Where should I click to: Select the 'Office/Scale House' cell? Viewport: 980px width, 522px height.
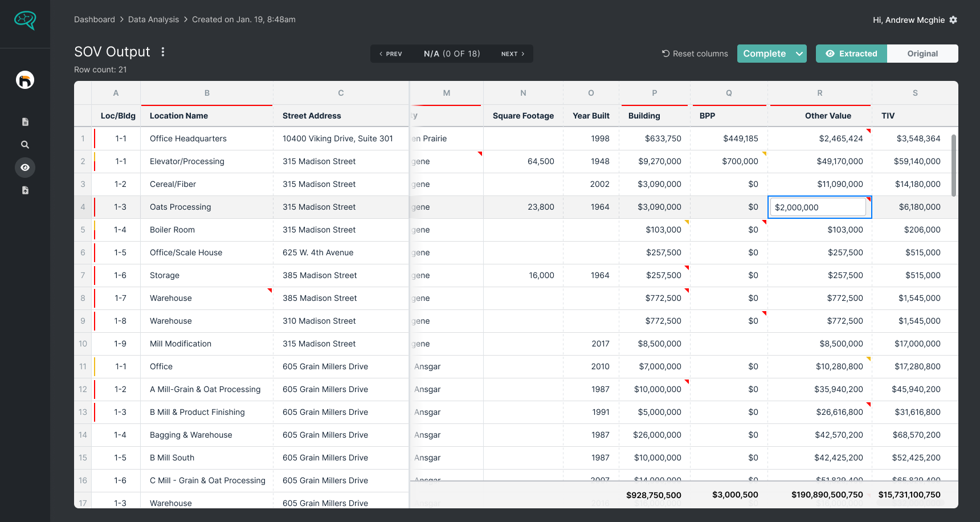click(207, 252)
